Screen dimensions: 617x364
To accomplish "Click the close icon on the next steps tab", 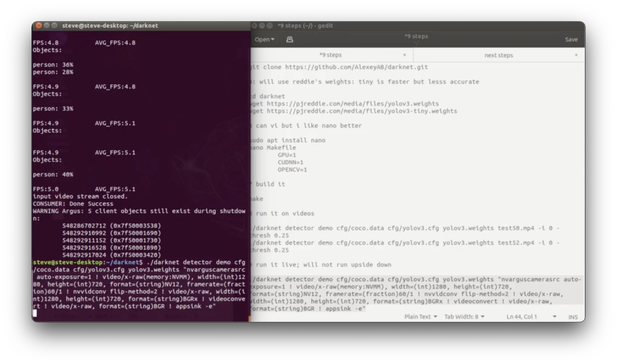I will [x=576, y=55].
